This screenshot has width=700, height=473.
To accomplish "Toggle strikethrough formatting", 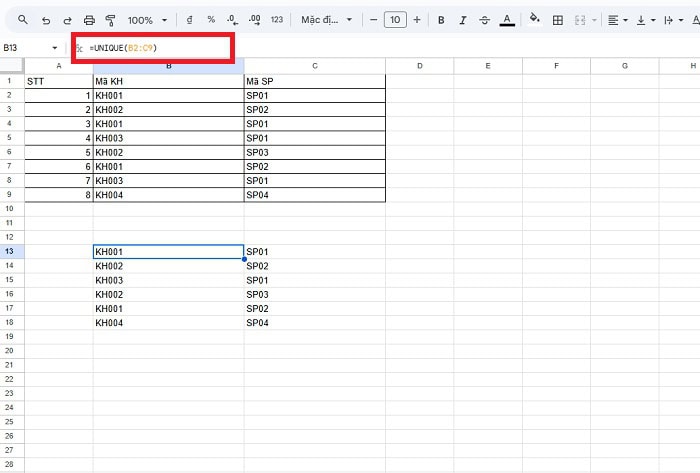I will point(484,20).
